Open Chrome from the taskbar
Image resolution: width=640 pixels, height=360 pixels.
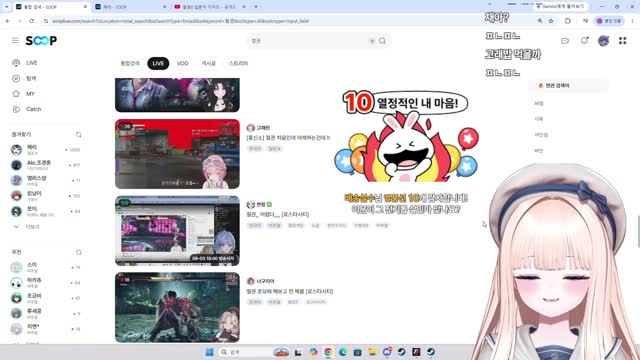pos(328,352)
